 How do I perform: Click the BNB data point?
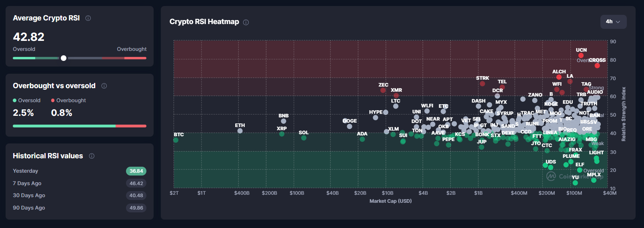[x=284, y=121]
